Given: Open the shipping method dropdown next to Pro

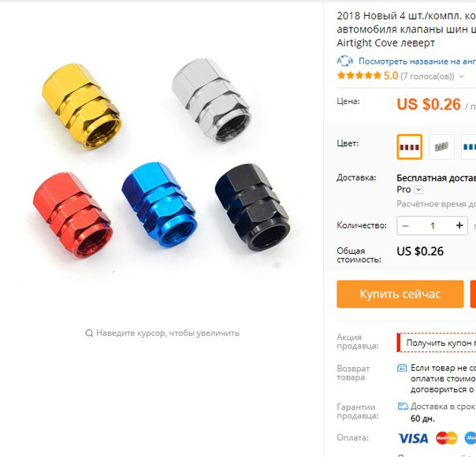Looking at the screenshot, I should point(418,190).
